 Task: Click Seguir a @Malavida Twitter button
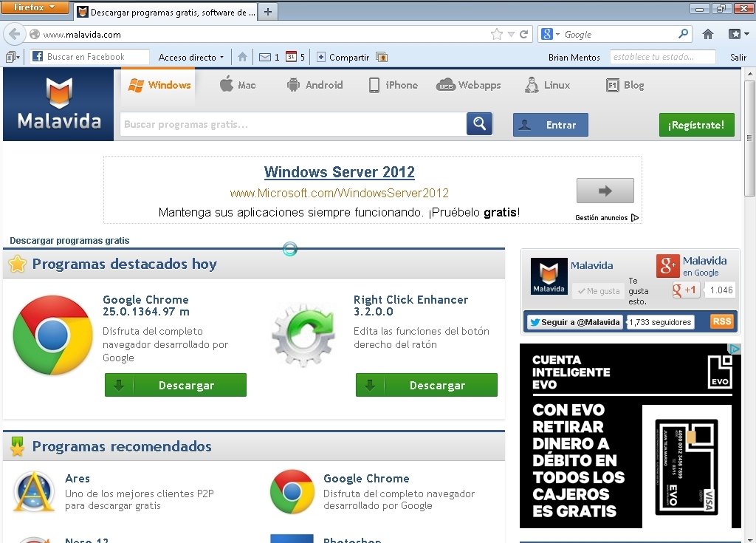click(x=574, y=322)
